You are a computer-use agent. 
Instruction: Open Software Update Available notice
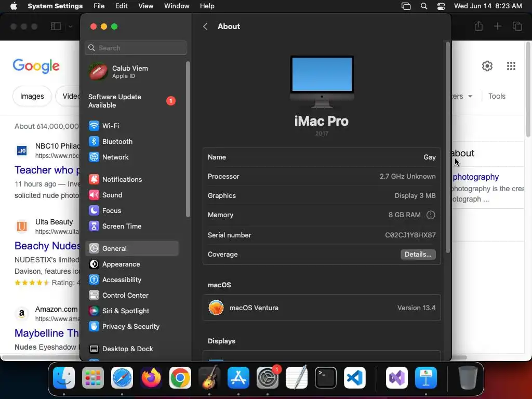(131, 101)
